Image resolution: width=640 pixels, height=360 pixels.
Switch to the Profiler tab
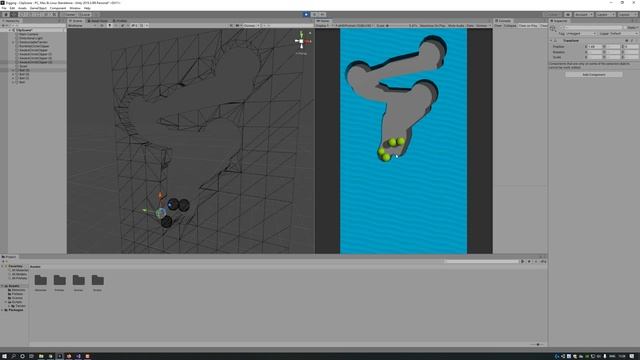(120, 21)
